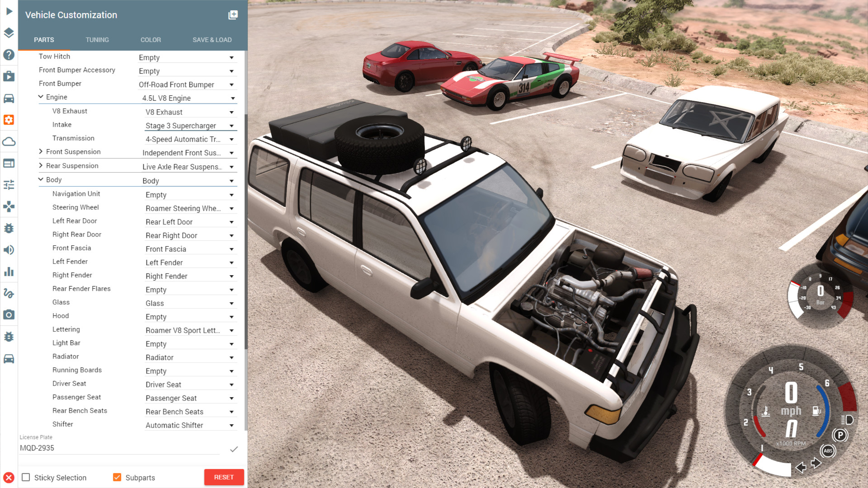
Task: Switch to the TUNING tab
Action: pyautogui.click(x=97, y=40)
